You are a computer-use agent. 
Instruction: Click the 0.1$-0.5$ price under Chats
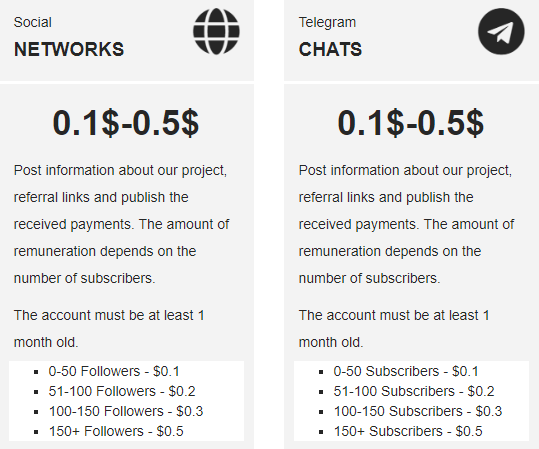(x=411, y=123)
